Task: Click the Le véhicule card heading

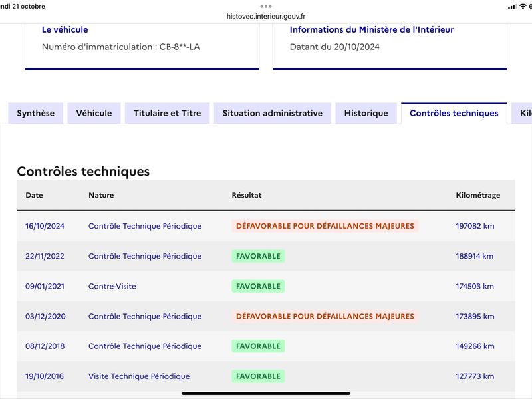Action: [65, 29]
